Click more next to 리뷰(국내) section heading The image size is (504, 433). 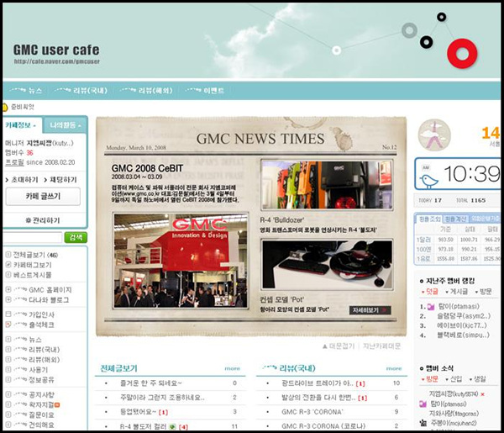tap(394, 368)
